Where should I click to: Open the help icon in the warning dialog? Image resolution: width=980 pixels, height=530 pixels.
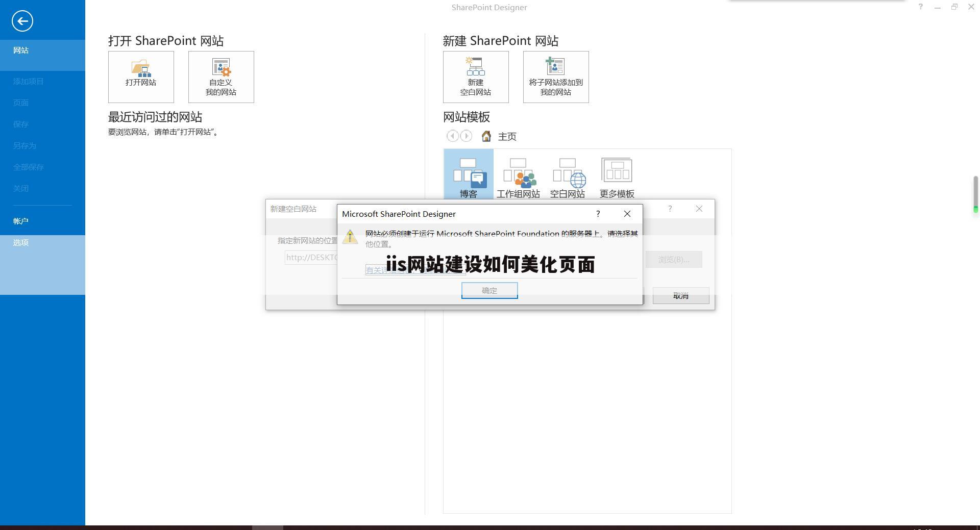(x=598, y=214)
